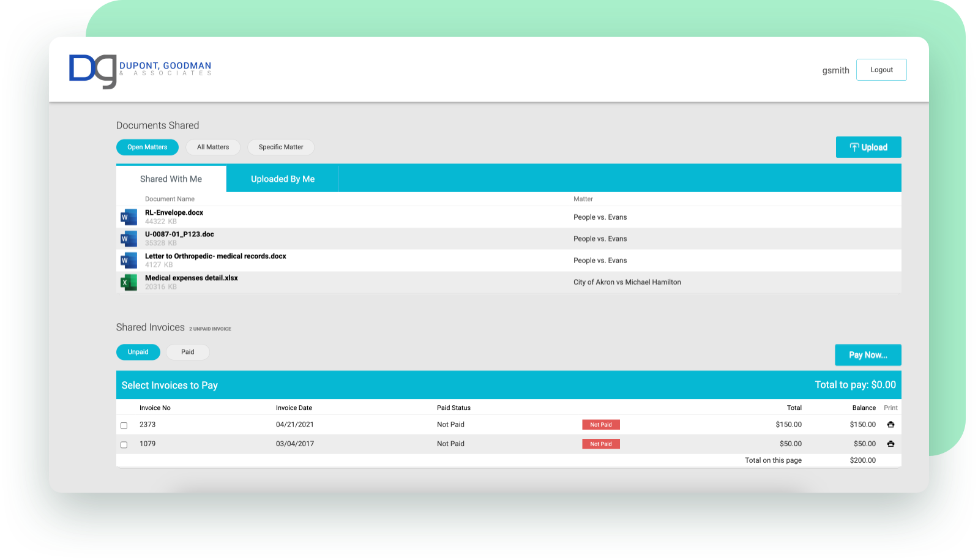The width and height of the screenshot is (978, 560).
Task: Click the red Not Paid badge for invoice 2373
Action: coord(601,425)
